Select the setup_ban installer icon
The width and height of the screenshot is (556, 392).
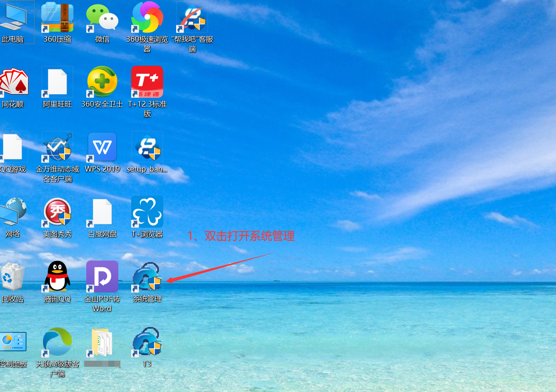[x=147, y=148]
